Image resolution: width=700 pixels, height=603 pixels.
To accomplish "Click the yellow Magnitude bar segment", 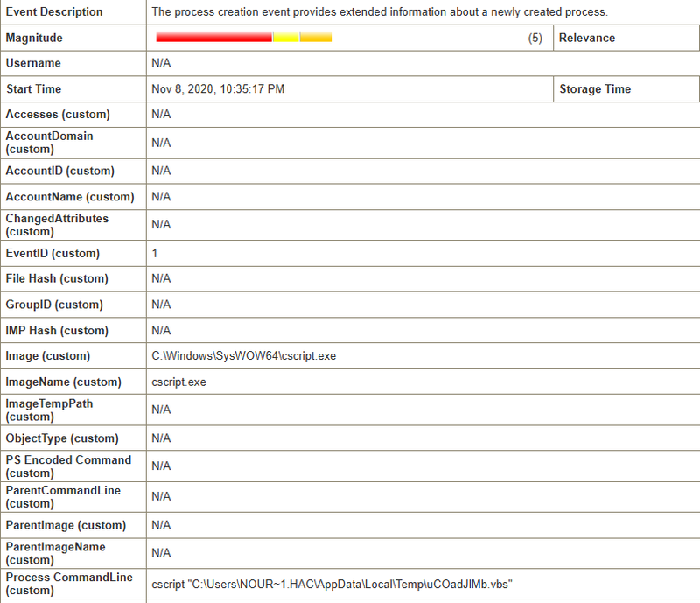I will pyautogui.click(x=286, y=38).
